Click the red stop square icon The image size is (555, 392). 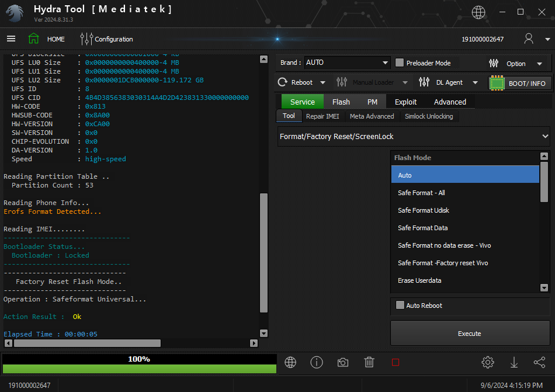pos(396,362)
